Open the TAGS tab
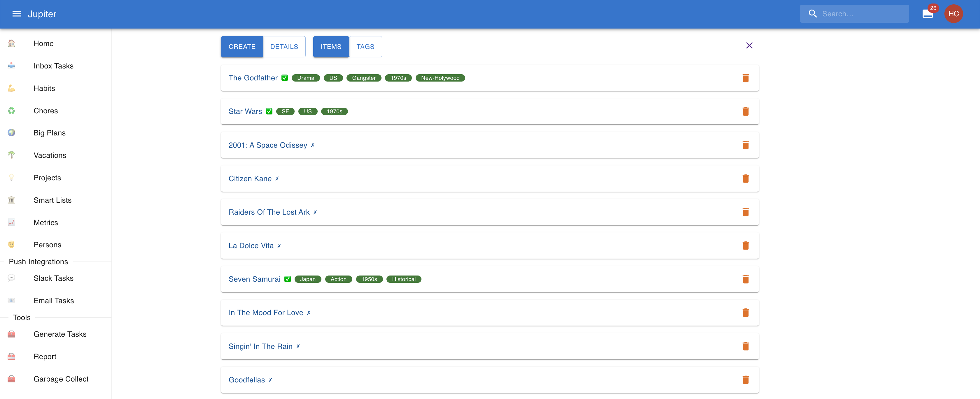This screenshot has height=399, width=980. [365, 46]
